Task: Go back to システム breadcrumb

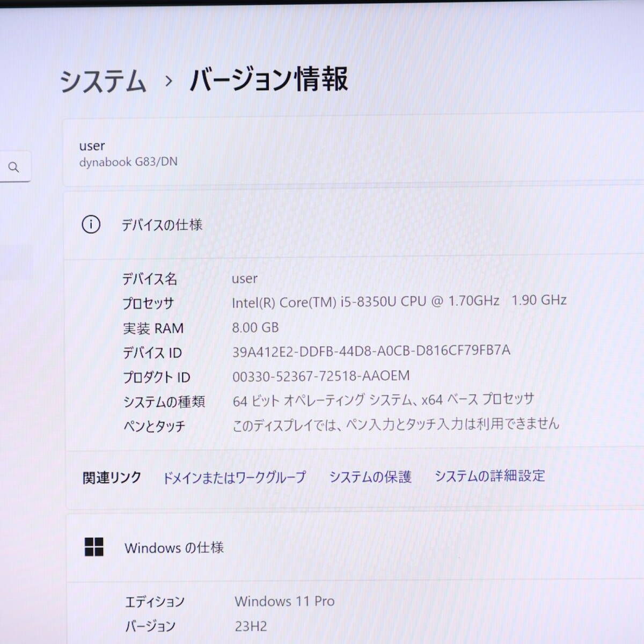Action: coord(103,82)
